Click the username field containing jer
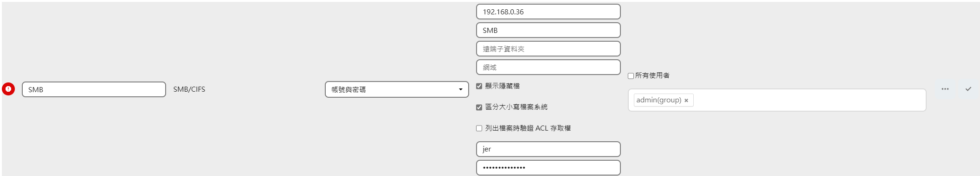 pos(548,149)
